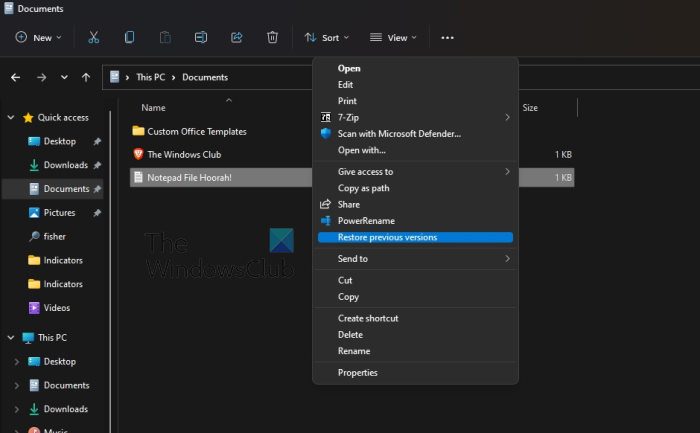Open the See more ellipsis menu

click(x=447, y=38)
